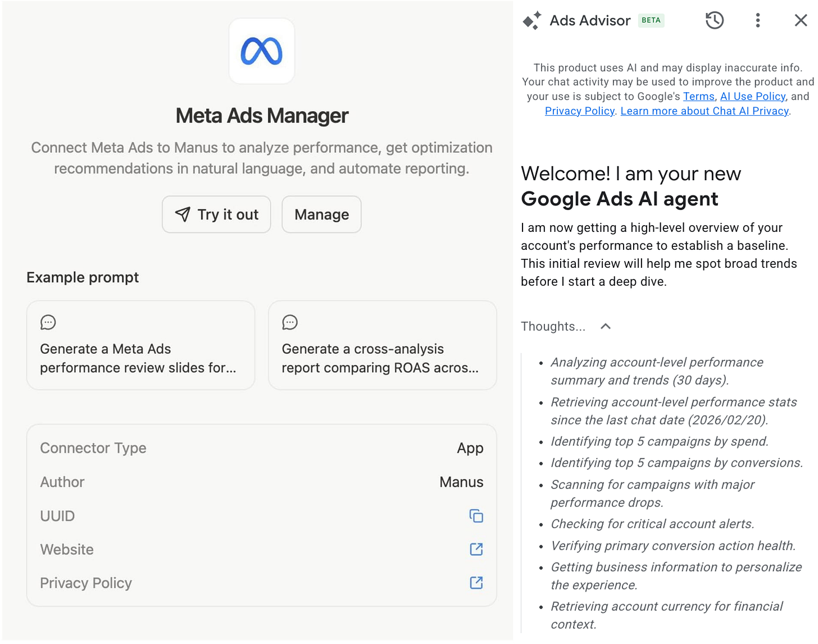Image resolution: width=818 pixels, height=644 pixels.
Task: Click 'Verifying primary conversion action health' thought
Action: tap(673, 546)
